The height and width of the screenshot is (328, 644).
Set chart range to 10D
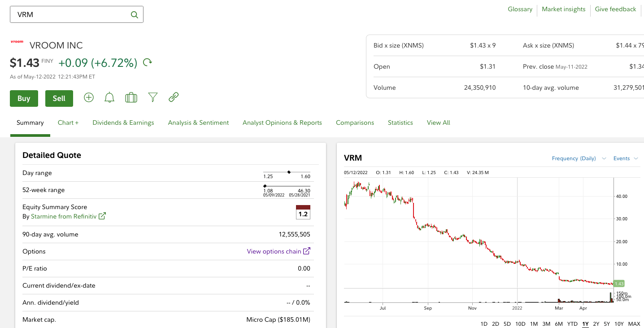point(520,324)
